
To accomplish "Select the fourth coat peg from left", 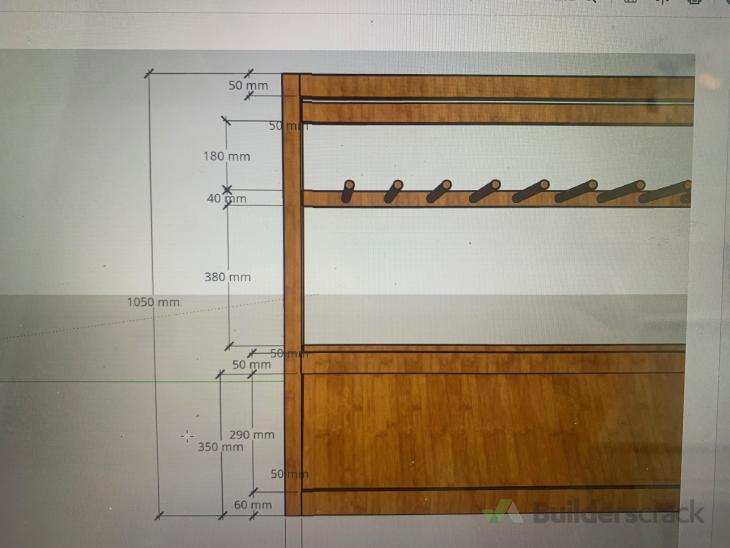I will point(485,191).
